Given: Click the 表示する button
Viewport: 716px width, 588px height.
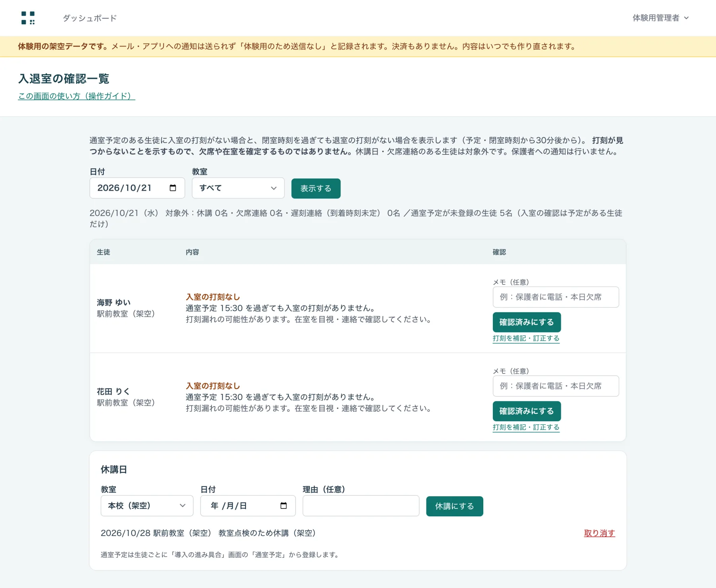Looking at the screenshot, I should point(316,188).
